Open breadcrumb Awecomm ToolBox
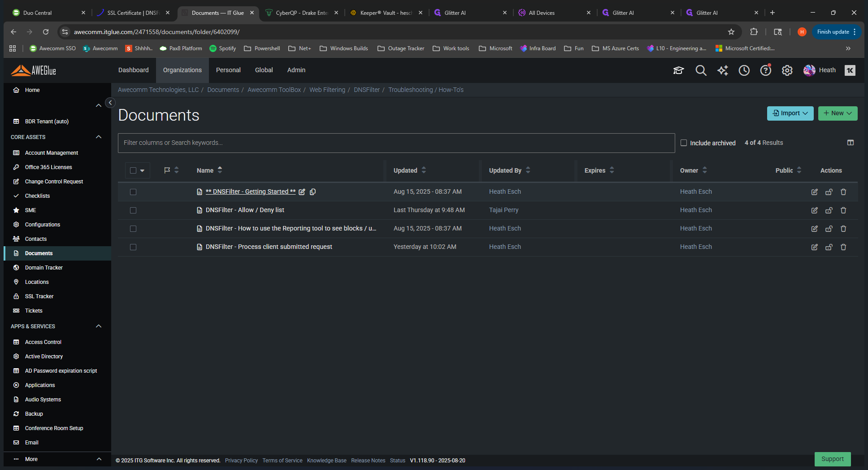Screen dimensions: 868x470 [x=274, y=90]
